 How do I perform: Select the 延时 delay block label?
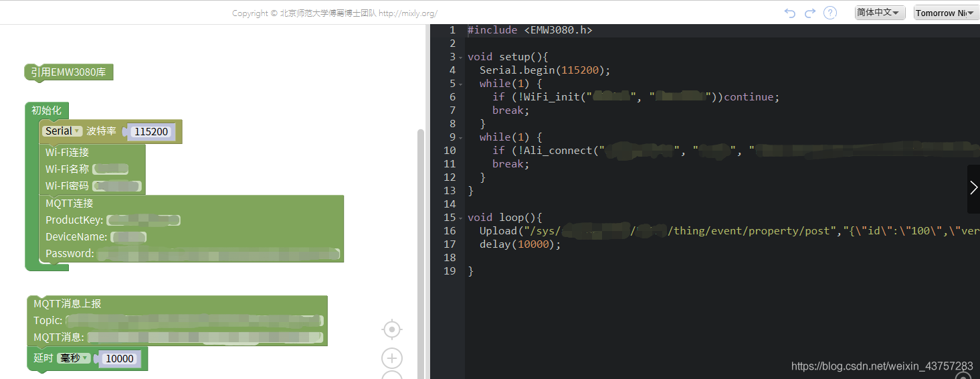43,358
